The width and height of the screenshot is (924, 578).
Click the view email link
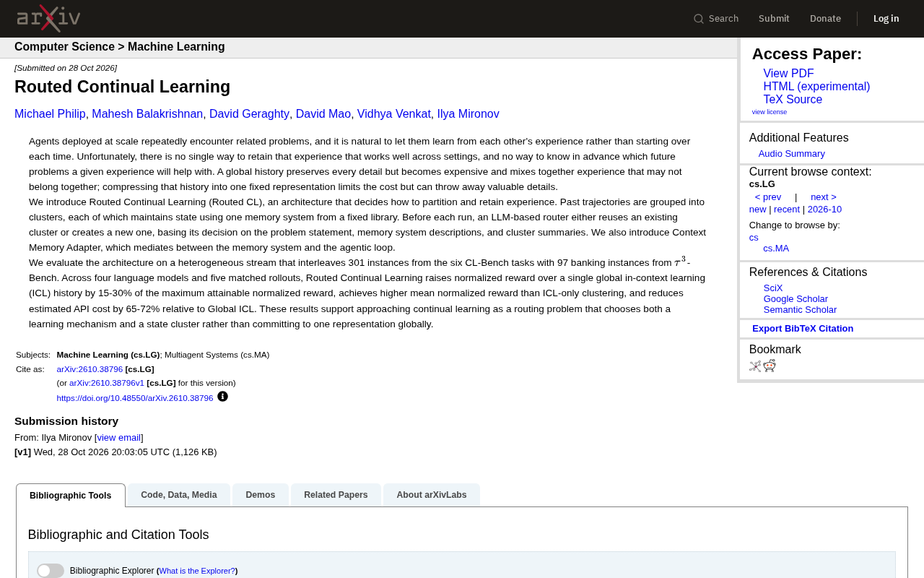pyautogui.click(x=119, y=438)
